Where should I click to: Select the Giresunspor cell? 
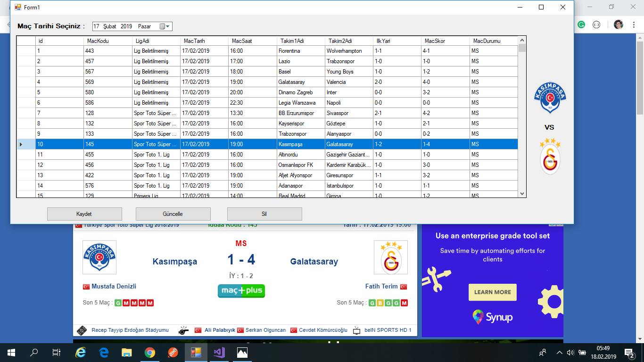(x=349, y=175)
